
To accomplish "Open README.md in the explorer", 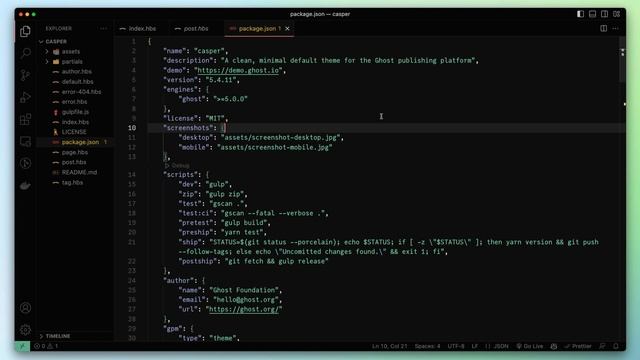I will point(79,172).
